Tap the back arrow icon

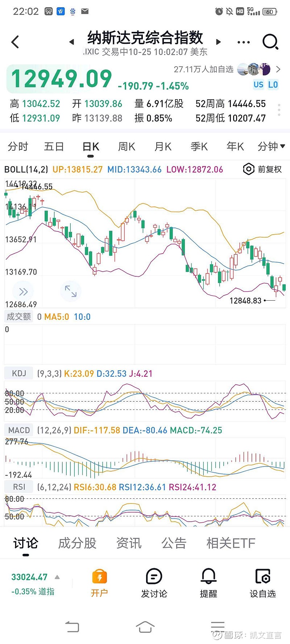(15, 42)
